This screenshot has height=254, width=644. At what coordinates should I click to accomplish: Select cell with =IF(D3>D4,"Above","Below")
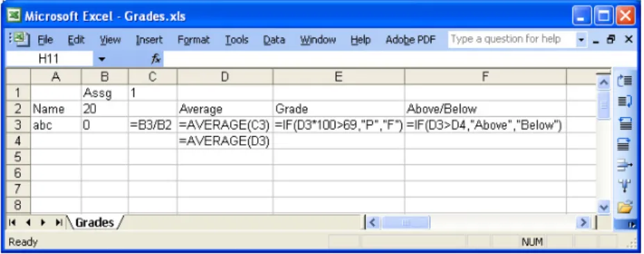point(486,125)
